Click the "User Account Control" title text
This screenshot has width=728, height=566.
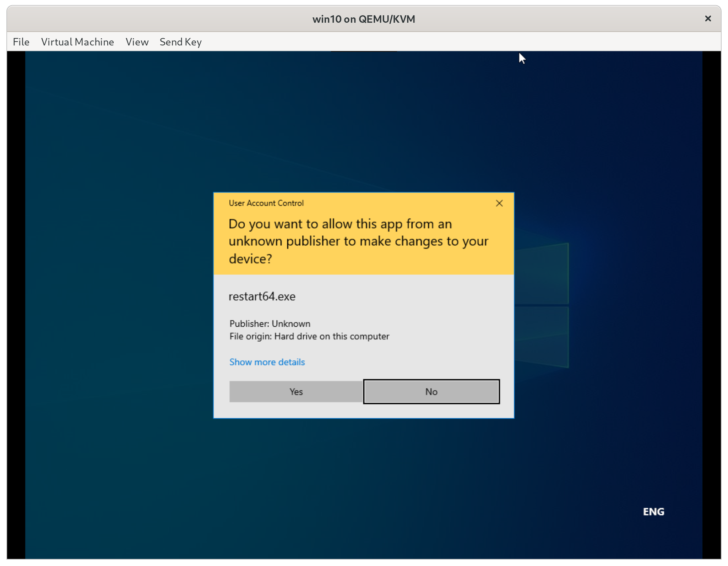[x=266, y=203]
